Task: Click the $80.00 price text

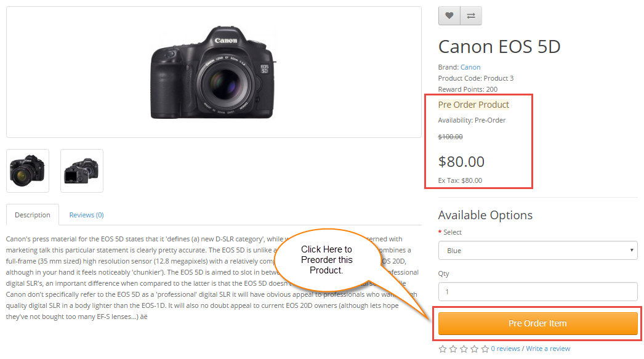Action: click(x=461, y=162)
